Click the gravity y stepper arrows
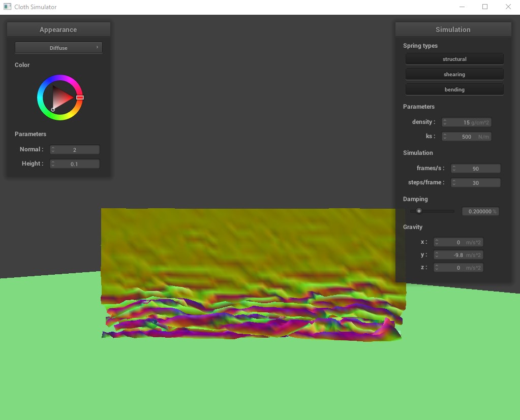Screen dimensions: 520x420 (x=437, y=255)
